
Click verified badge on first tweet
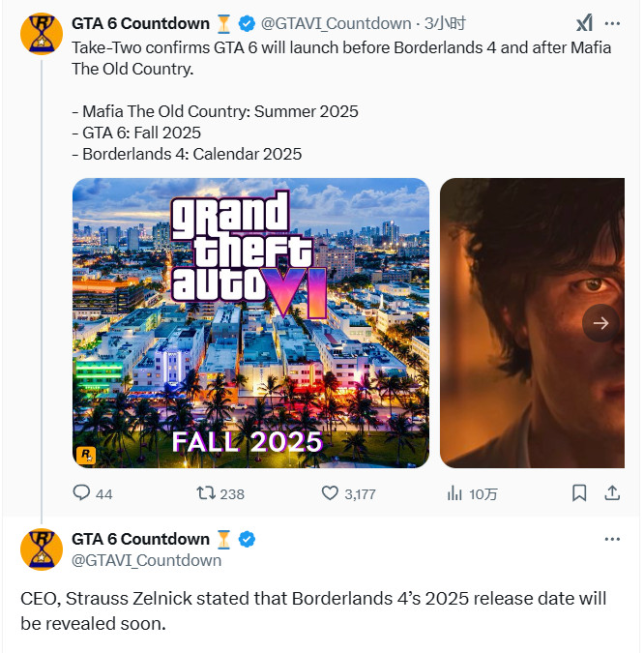(248, 23)
